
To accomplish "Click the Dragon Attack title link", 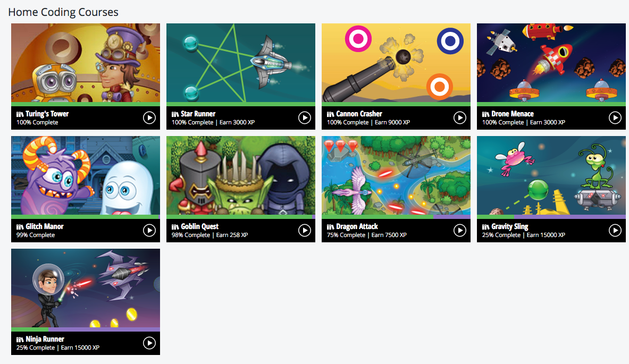I will pos(357,226).
